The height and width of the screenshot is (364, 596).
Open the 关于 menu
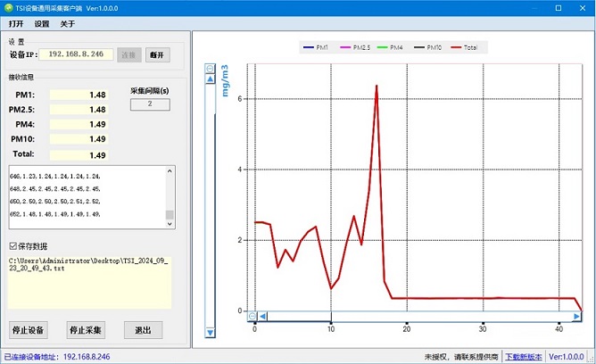coord(68,24)
